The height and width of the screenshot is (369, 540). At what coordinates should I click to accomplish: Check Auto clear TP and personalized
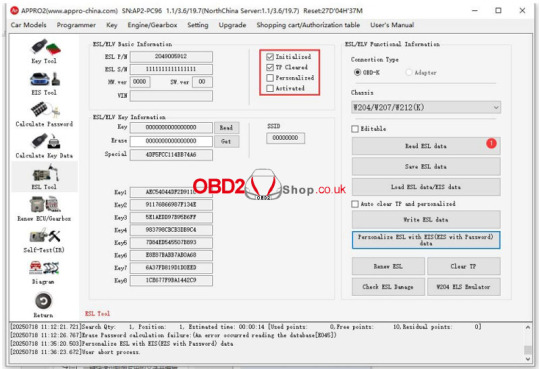(x=355, y=204)
